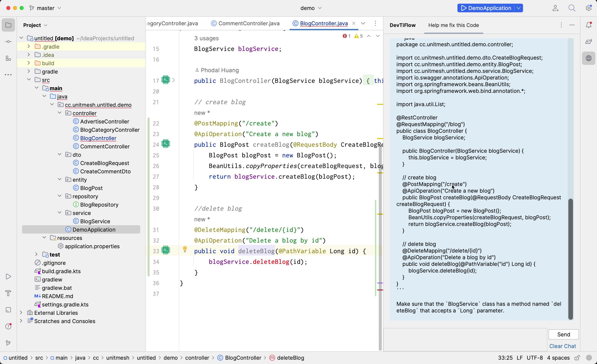Unfold collapsed constructor on line 17
This screenshot has width=597, height=364.
click(x=173, y=80)
